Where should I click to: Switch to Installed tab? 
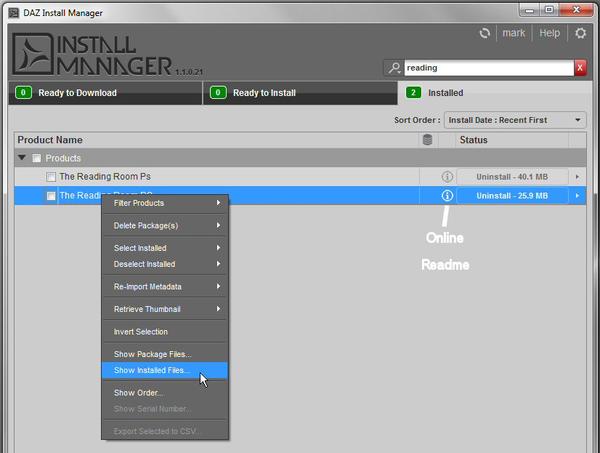[494, 93]
